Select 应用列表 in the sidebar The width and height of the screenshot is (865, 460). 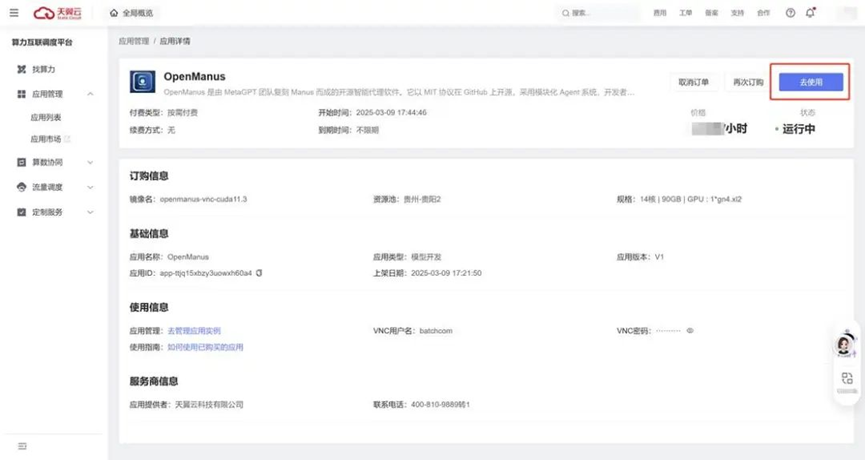(x=46, y=117)
